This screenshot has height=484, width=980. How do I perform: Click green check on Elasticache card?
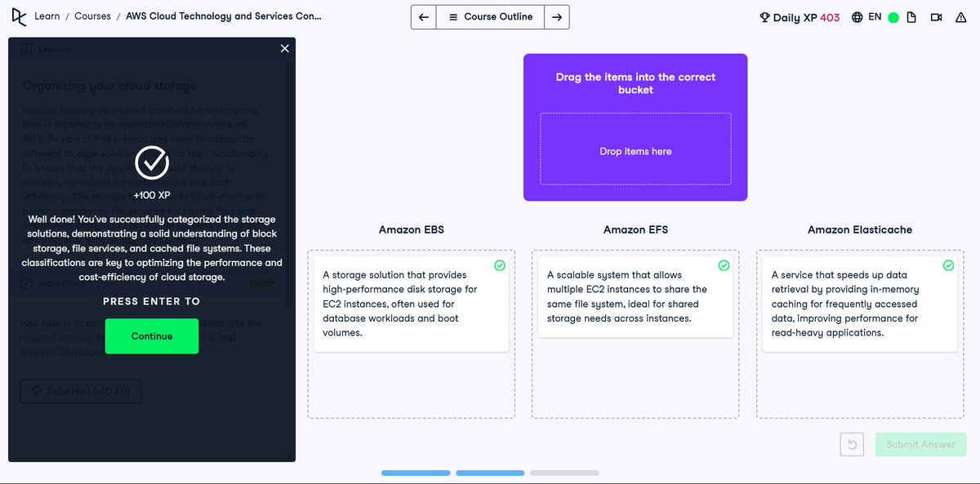pos(948,265)
